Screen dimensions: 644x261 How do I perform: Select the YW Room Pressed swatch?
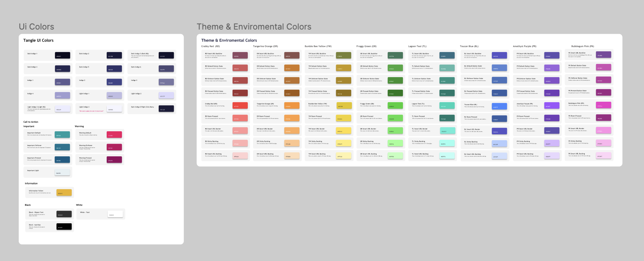pyautogui.click(x=344, y=118)
